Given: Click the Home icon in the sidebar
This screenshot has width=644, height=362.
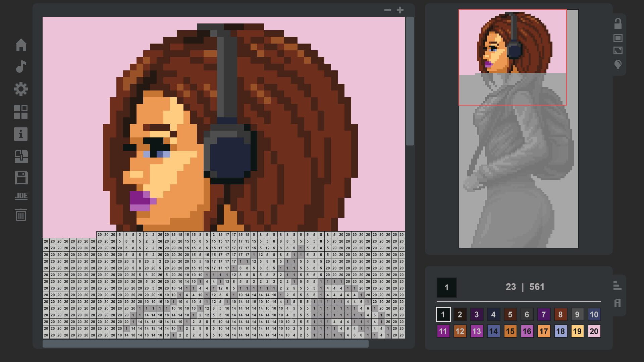Looking at the screenshot, I should (21, 45).
